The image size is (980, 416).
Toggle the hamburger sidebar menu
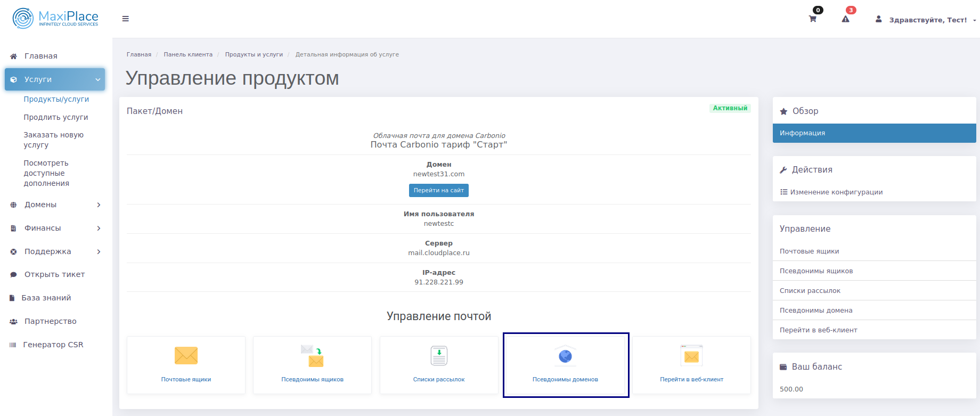(x=126, y=19)
